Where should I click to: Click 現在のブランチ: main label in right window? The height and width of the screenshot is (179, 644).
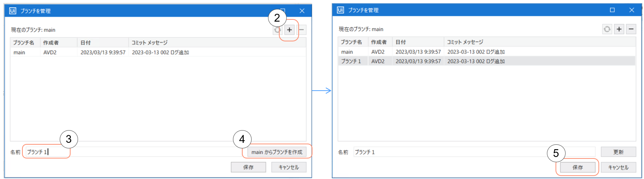point(361,29)
